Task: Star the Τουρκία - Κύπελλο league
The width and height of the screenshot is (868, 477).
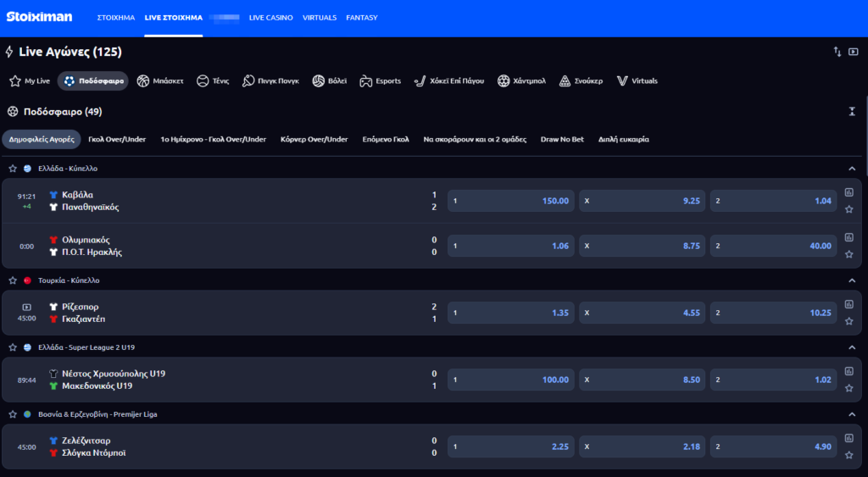Action: [13, 280]
